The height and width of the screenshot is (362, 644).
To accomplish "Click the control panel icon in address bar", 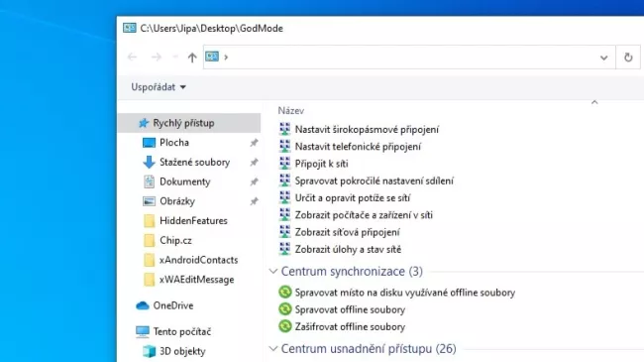I will pos(212,57).
